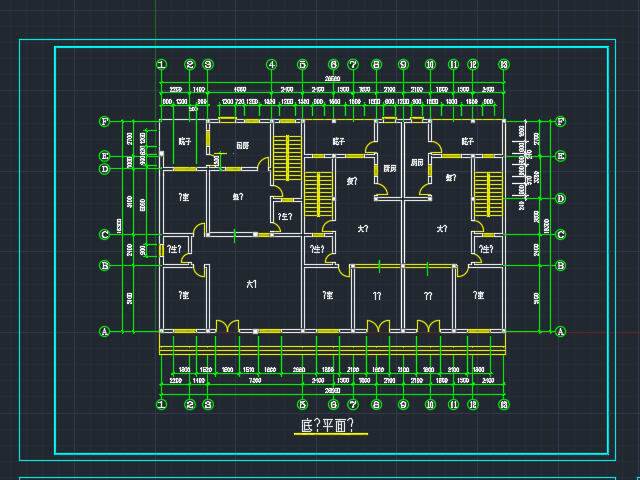Select grid bubble 4 in top row
This screenshot has height=480, width=640.
(x=271, y=65)
